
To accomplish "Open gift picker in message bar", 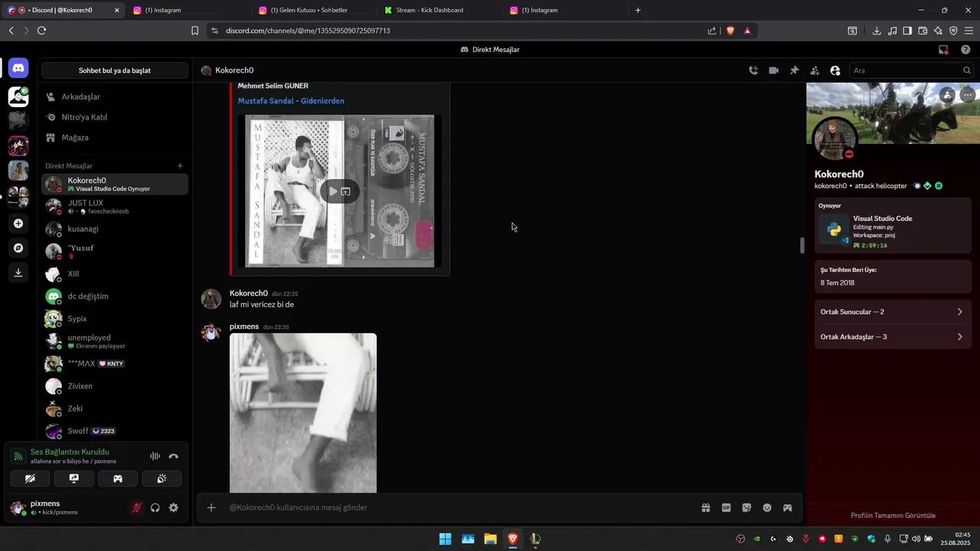I will click(706, 507).
